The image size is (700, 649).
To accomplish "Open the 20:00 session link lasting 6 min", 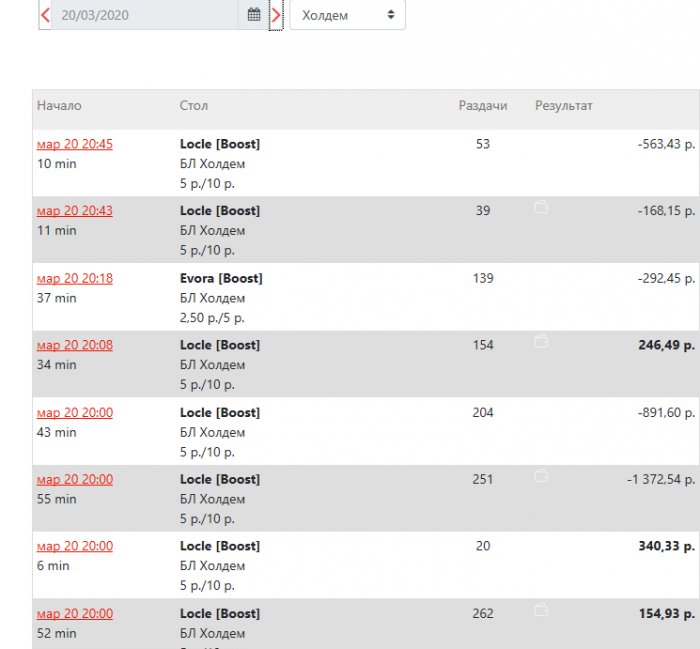I will click(x=75, y=546).
